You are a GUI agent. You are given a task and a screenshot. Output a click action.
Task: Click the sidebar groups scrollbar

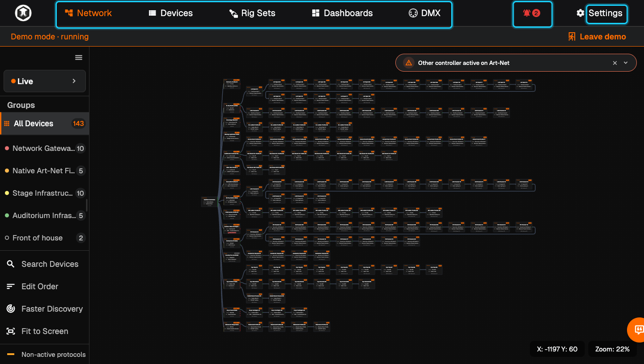(x=87, y=206)
